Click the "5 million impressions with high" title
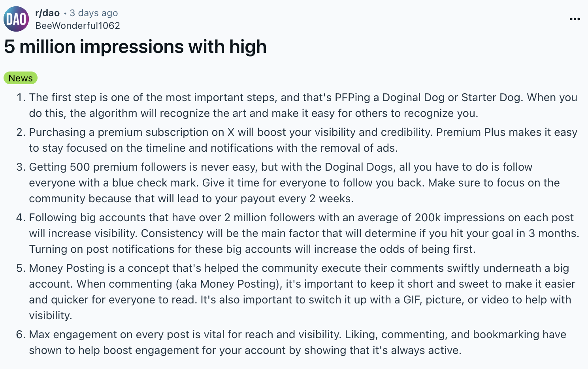This screenshot has height=369, width=588. [x=135, y=47]
